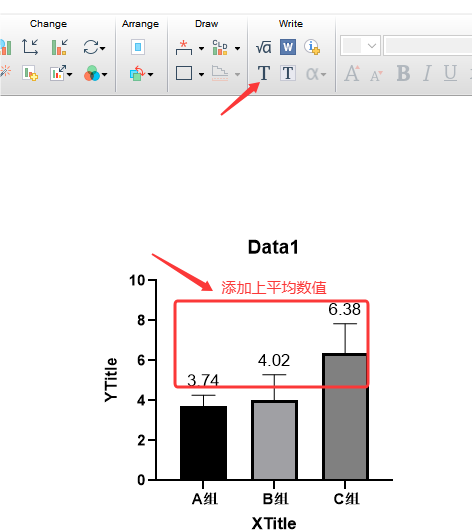
Task: Expand the asterisk bracket dropdown arrow
Action: [x=201, y=49]
